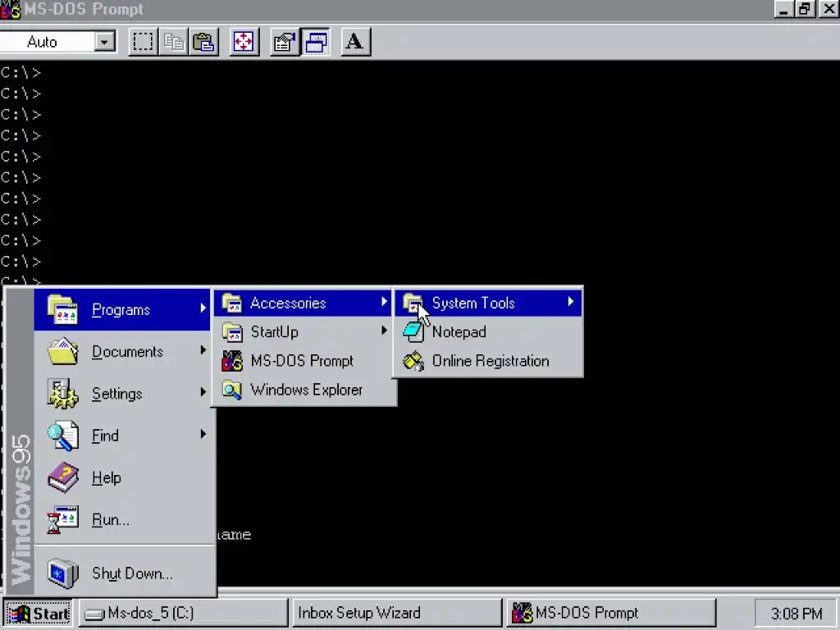Switch to MS-DOS Prompt taskbar button
This screenshot has height=630, width=840.
coord(611,613)
